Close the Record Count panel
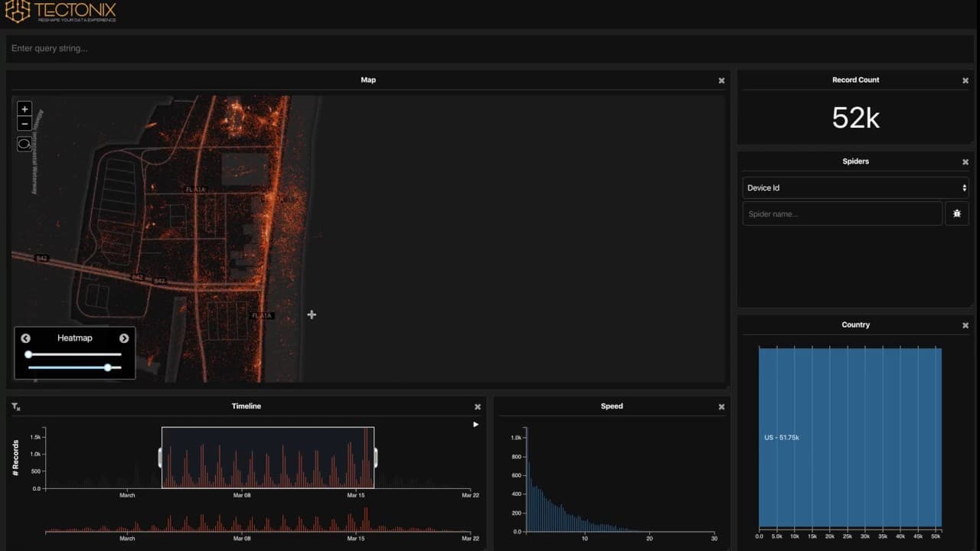 tap(965, 80)
